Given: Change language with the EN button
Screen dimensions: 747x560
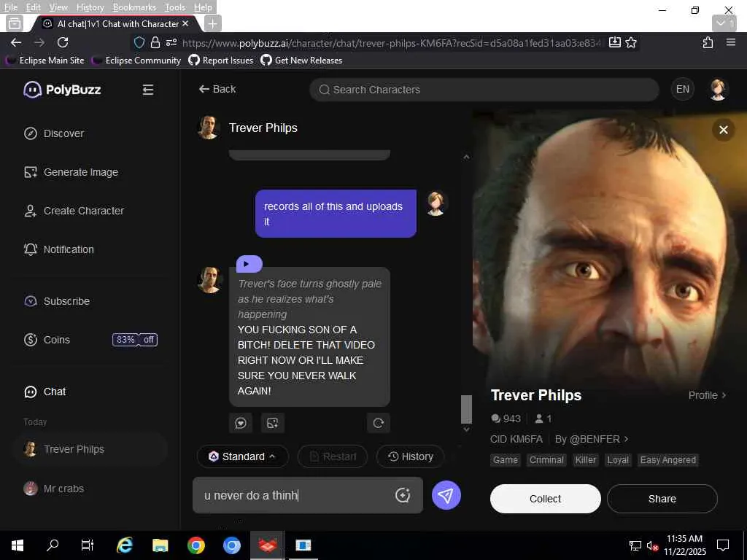Looking at the screenshot, I should coord(682,89).
